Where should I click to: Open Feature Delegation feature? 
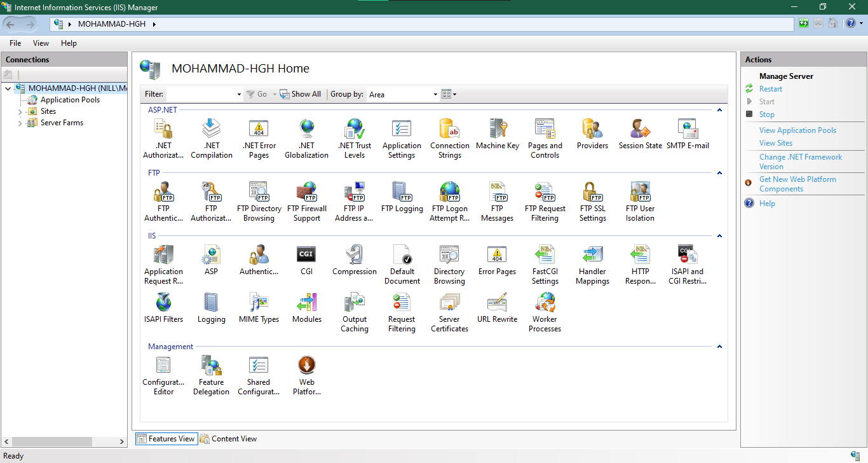point(212,375)
